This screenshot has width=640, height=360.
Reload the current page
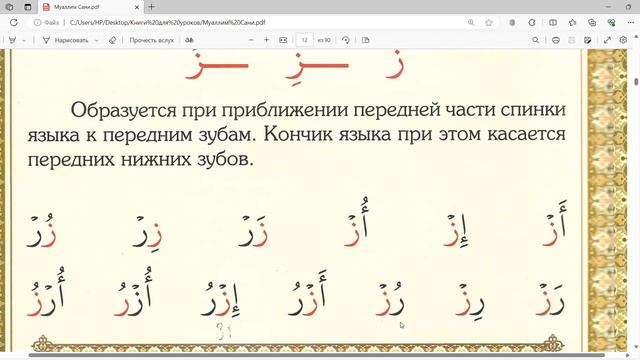click(14, 22)
